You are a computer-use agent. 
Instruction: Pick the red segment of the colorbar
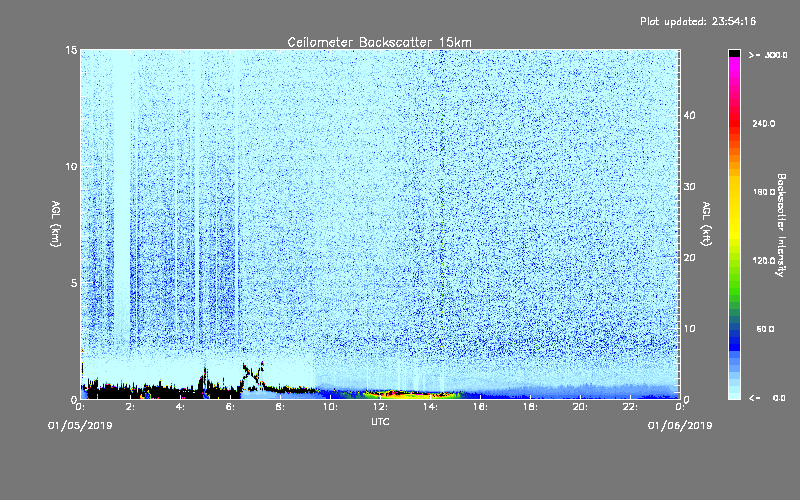pyautogui.click(x=734, y=122)
